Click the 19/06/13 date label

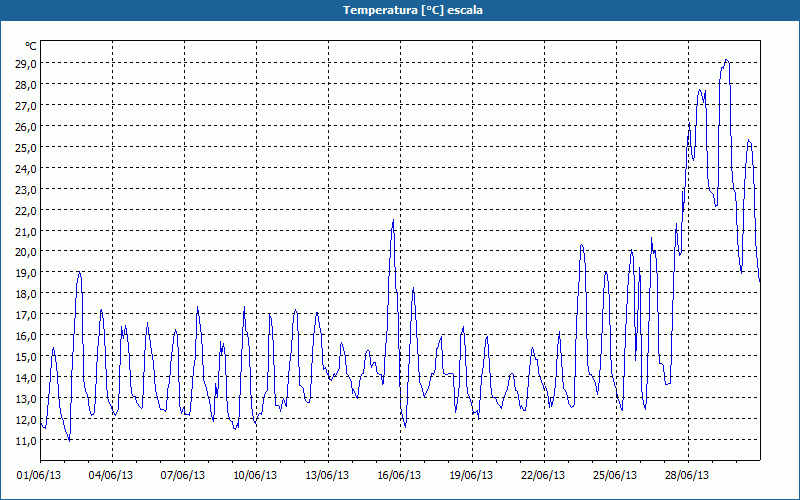click(471, 476)
